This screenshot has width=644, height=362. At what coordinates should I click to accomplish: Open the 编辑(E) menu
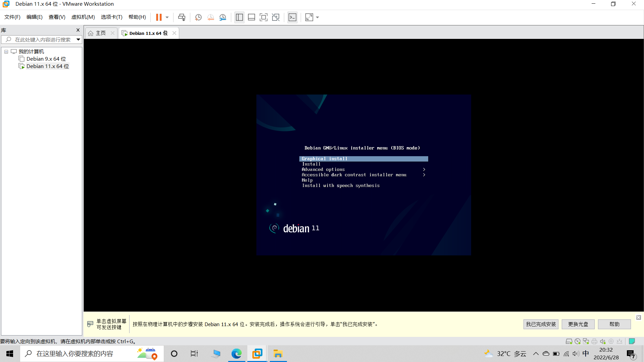[x=35, y=17]
